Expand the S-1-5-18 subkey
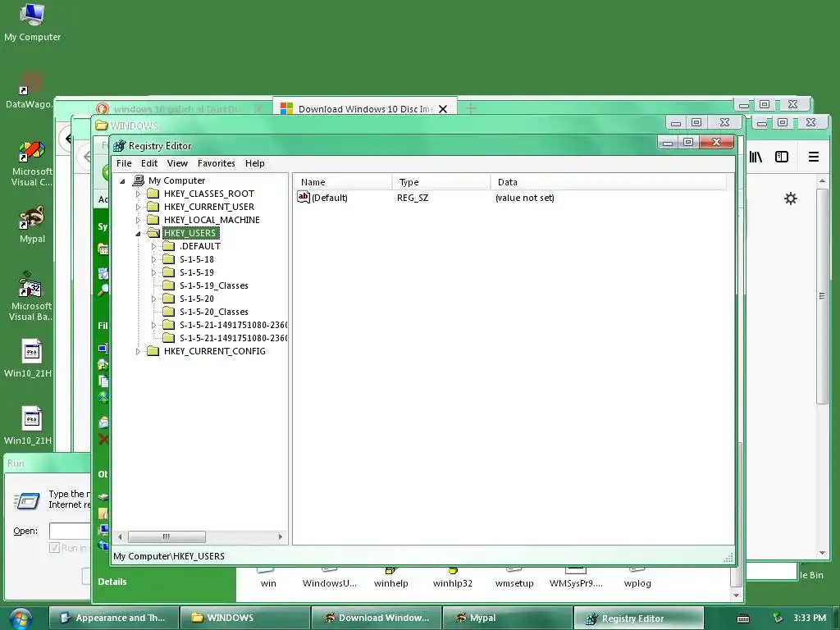The height and width of the screenshot is (630, 840). click(x=153, y=259)
